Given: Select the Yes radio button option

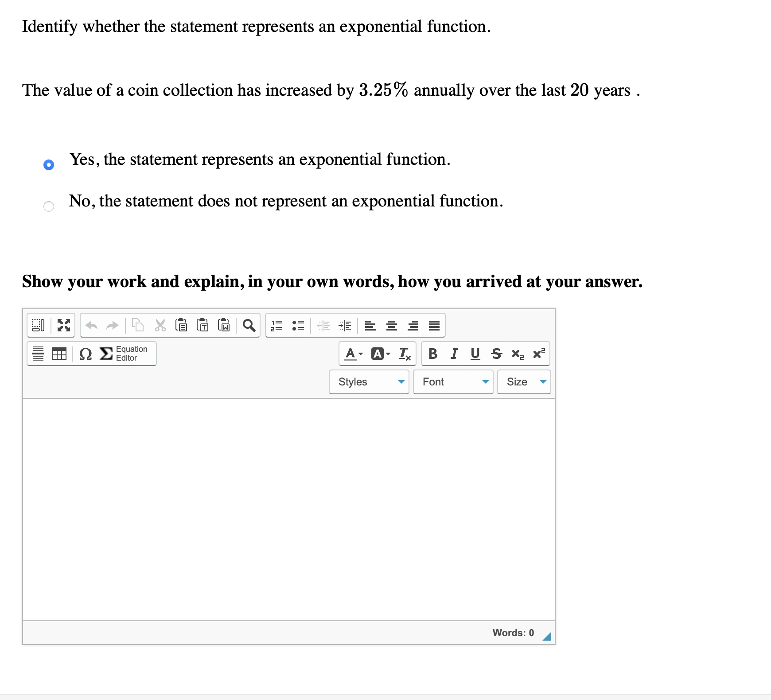Looking at the screenshot, I should [49, 164].
